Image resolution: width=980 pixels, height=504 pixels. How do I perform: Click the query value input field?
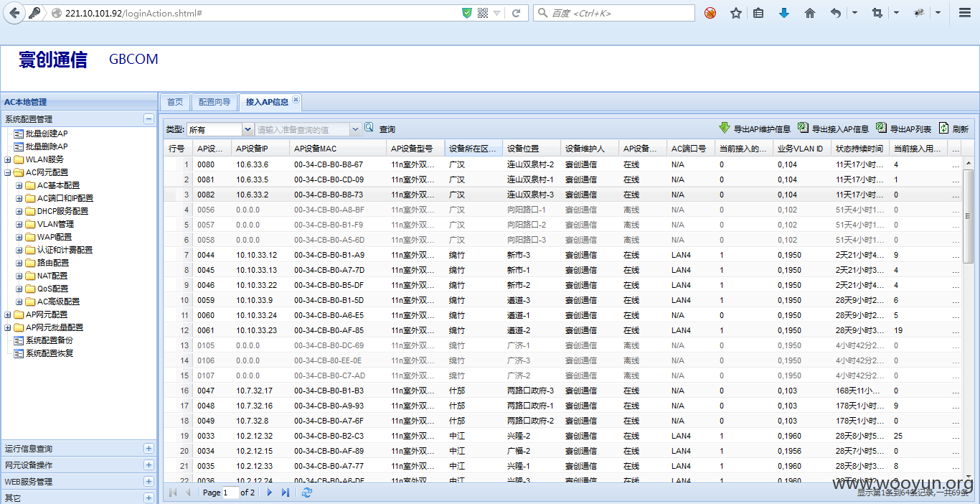302,129
